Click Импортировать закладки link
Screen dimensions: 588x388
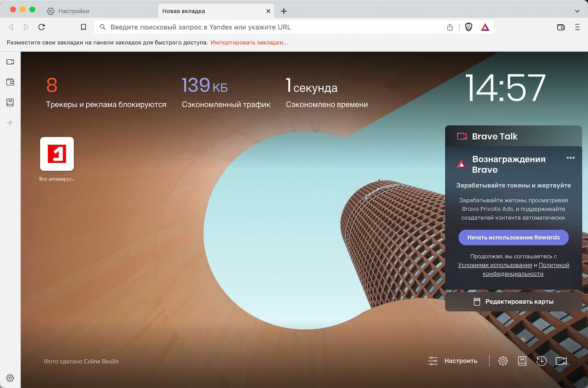[249, 42]
